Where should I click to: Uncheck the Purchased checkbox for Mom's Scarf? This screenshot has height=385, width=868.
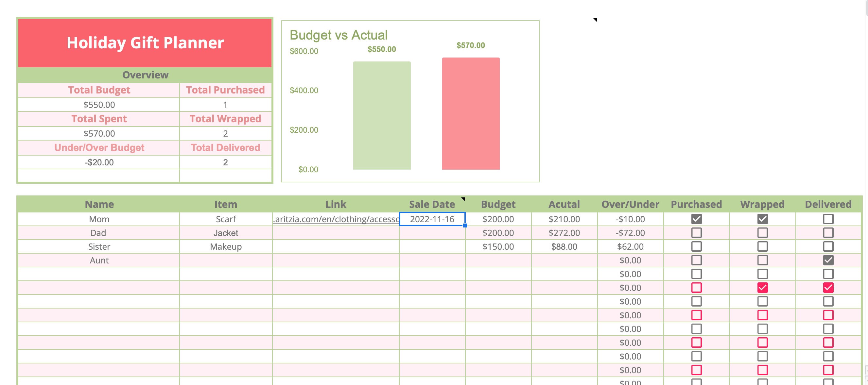696,219
